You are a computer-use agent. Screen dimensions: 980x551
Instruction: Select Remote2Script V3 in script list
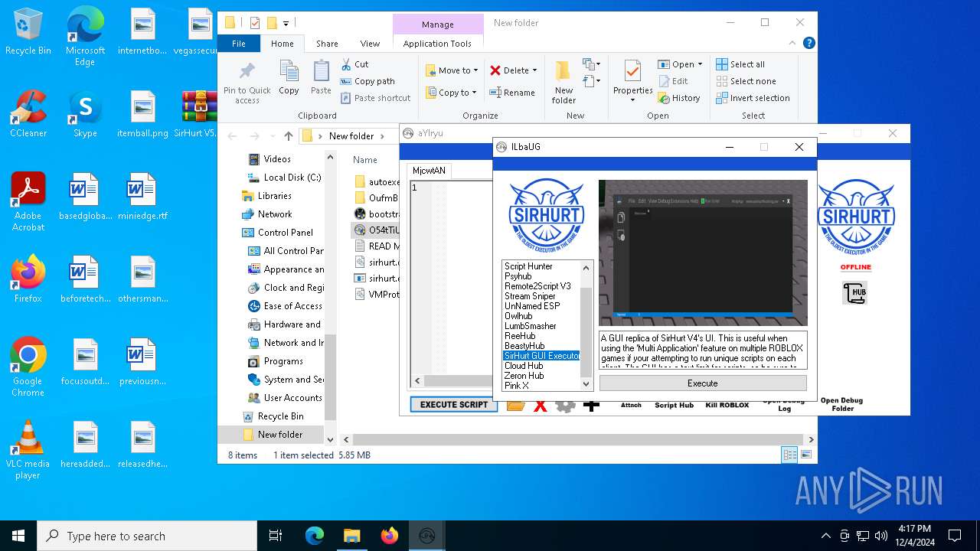(537, 286)
